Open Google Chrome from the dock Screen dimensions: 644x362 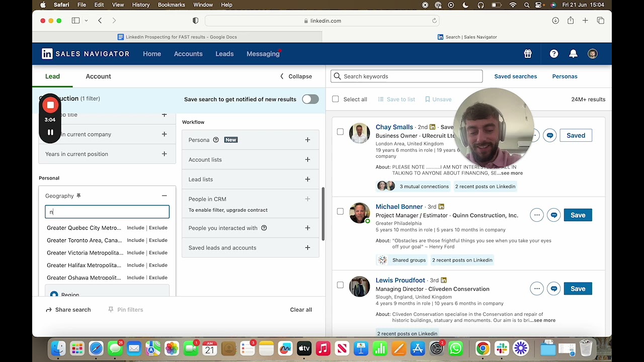pyautogui.click(x=482, y=348)
